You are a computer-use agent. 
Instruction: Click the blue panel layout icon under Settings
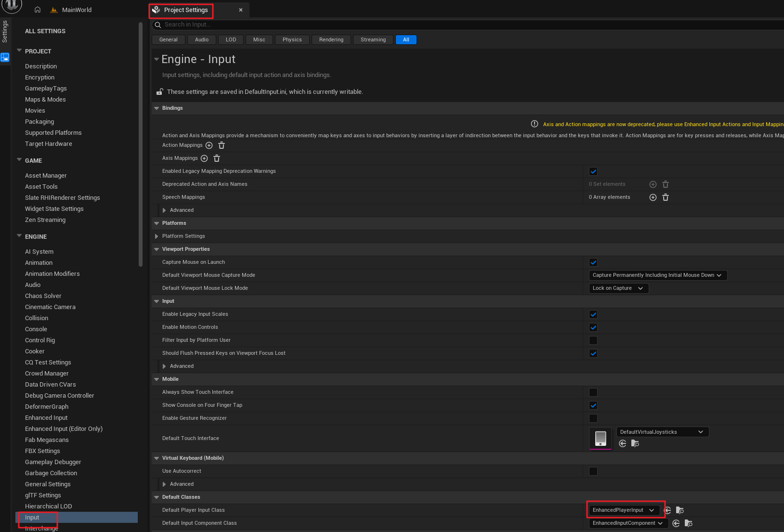point(5,57)
